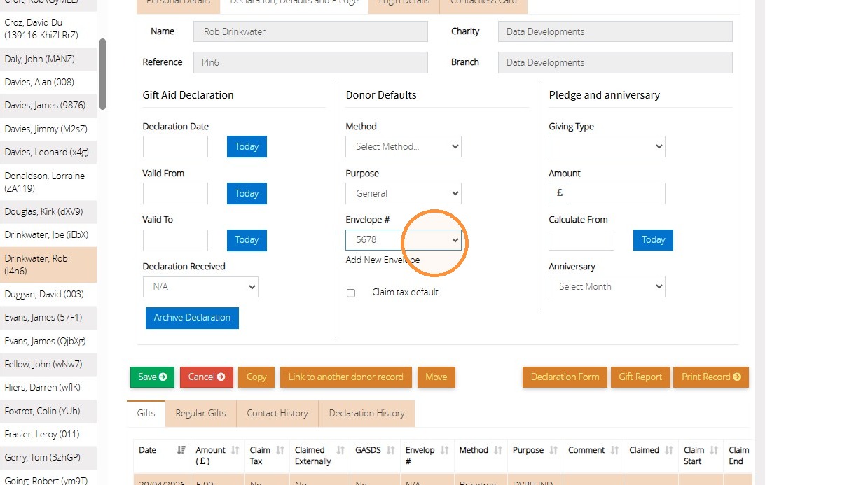This screenshot has width=868, height=485.
Task: Select donor Gerry, Tom (3zhGP)
Action: 48,457
